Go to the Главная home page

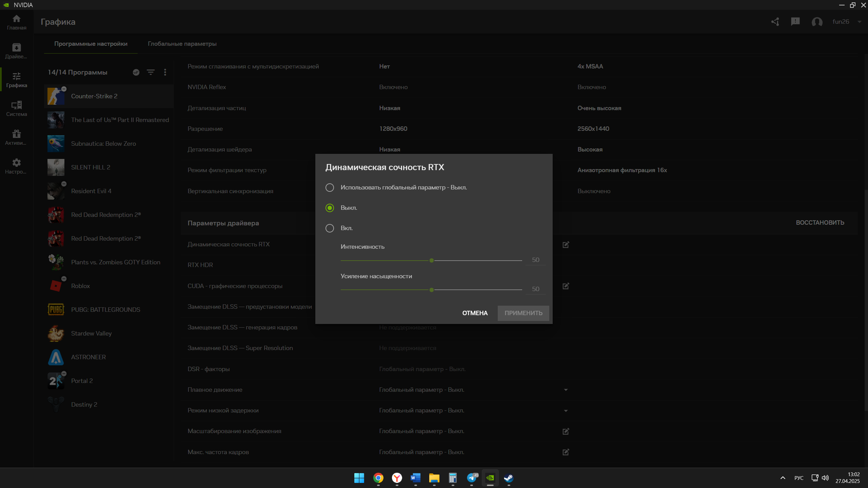(16, 22)
